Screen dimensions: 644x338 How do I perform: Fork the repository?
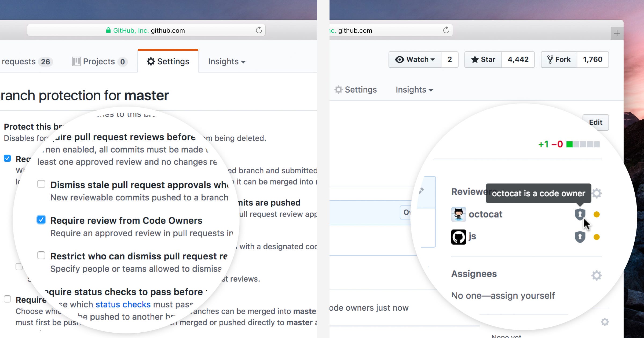(559, 60)
